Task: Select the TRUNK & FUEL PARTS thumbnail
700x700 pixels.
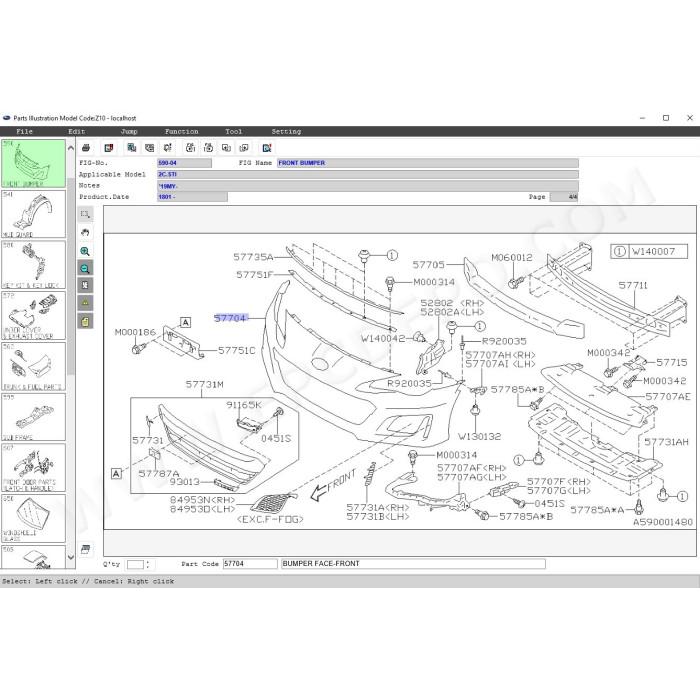Action: [x=33, y=366]
